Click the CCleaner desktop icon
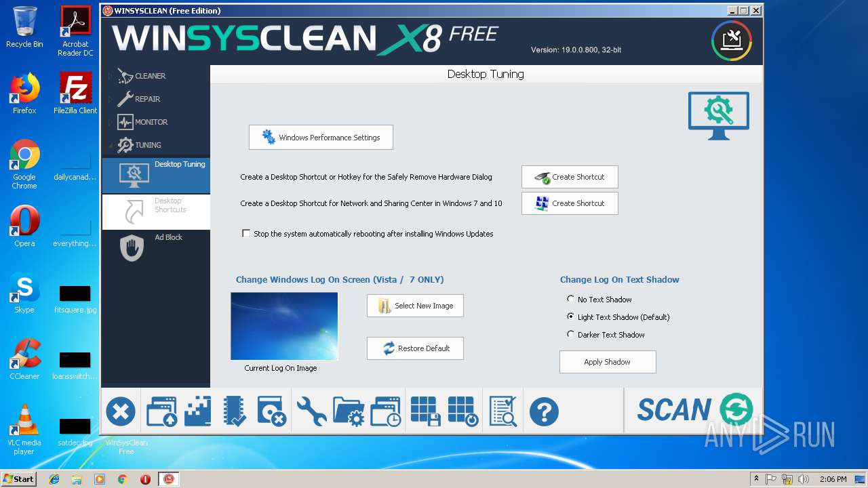Viewport: 868px width, 488px height. [x=24, y=359]
